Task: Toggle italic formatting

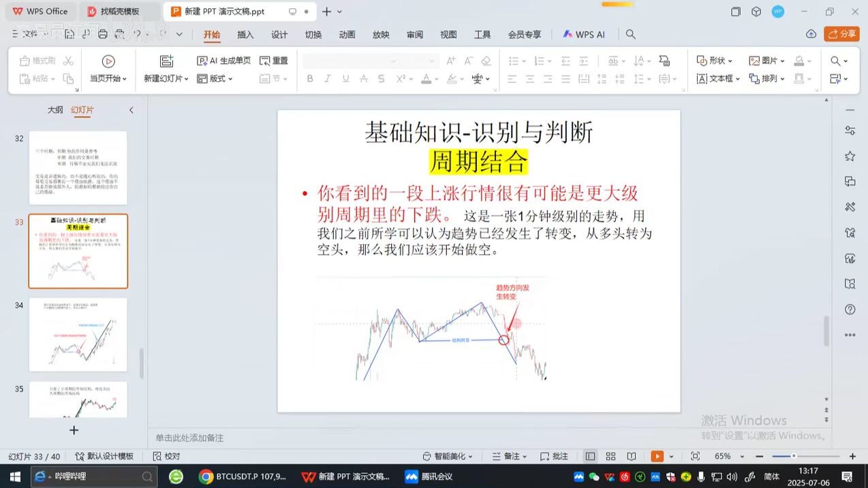Action: (x=327, y=78)
